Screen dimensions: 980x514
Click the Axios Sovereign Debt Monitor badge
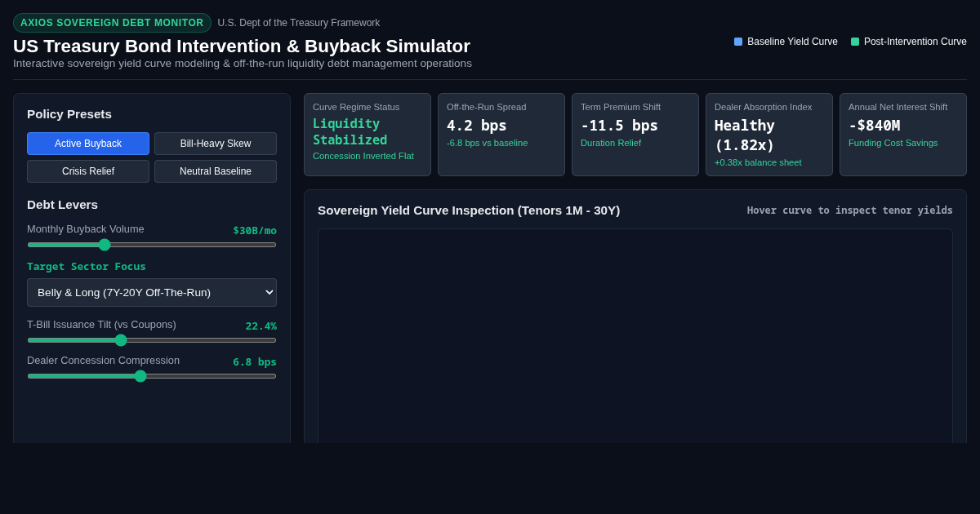click(112, 23)
